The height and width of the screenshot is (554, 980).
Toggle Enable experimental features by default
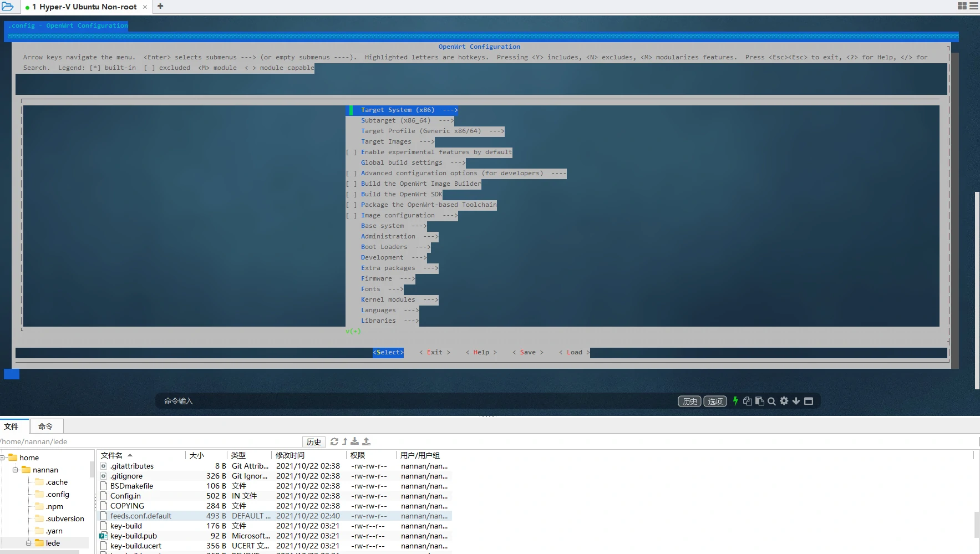pos(351,152)
